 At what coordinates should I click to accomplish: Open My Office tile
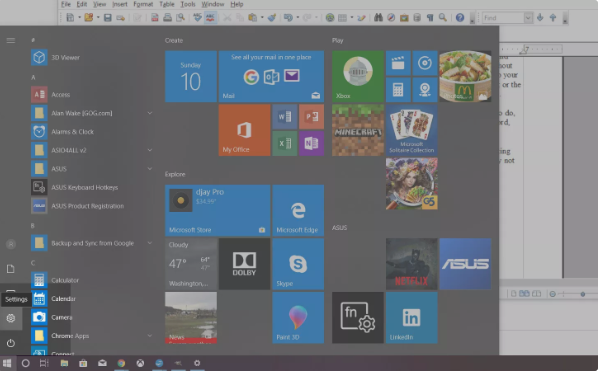click(x=245, y=130)
